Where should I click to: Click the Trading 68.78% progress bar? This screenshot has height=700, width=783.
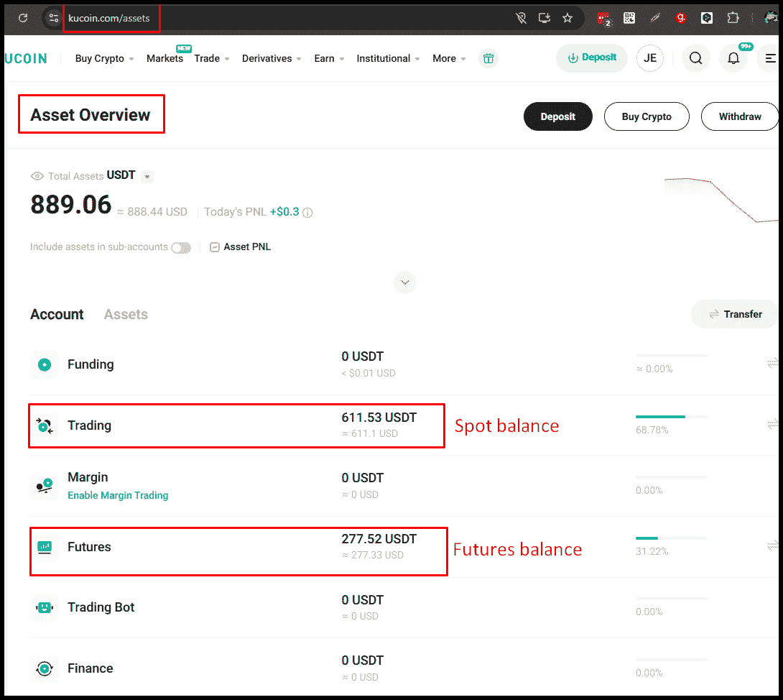[671, 417]
